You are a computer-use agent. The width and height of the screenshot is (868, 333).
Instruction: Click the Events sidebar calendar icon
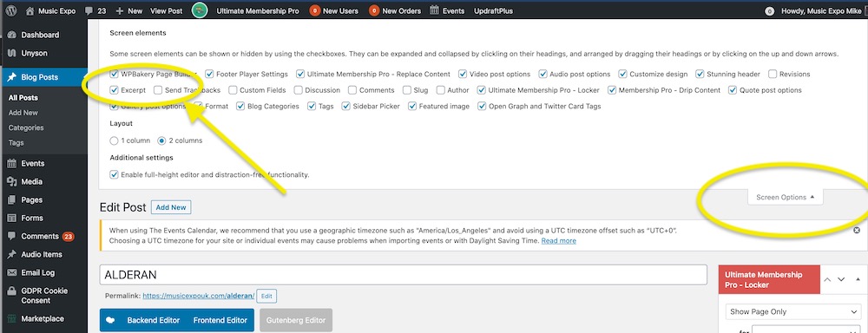(x=12, y=164)
